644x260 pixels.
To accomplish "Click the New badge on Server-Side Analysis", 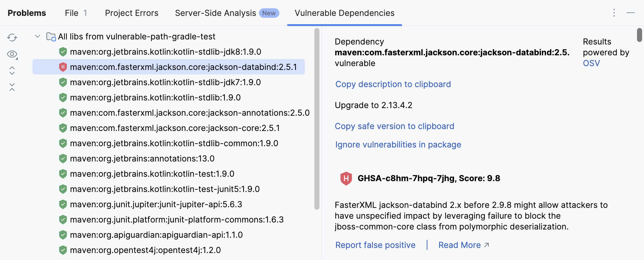I will [269, 13].
